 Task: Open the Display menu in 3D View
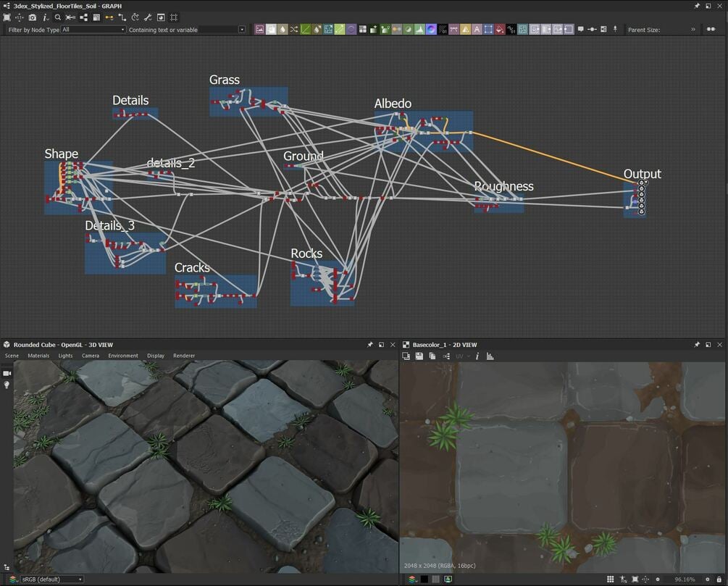pyautogui.click(x=156, y=356)
